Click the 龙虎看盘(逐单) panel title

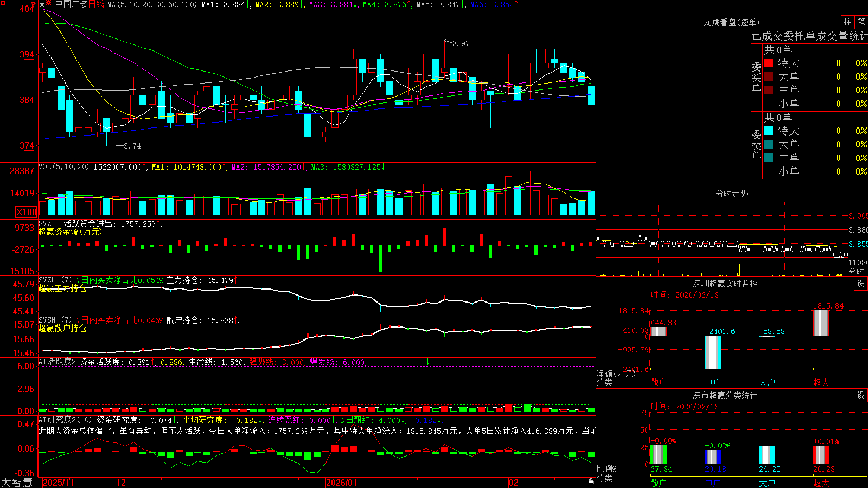pos(731,22)
